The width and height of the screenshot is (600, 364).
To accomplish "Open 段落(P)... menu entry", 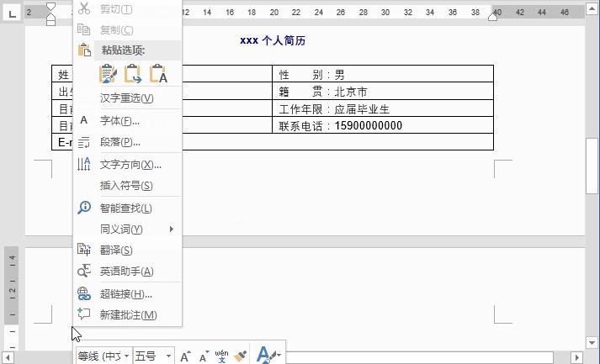I will pos(127,142).
